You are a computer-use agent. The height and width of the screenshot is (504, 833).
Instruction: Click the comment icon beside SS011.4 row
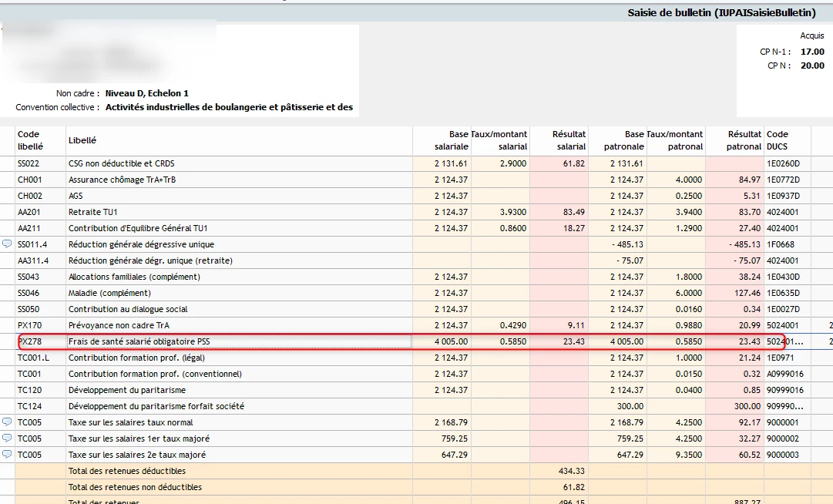[x=7, y=244]
